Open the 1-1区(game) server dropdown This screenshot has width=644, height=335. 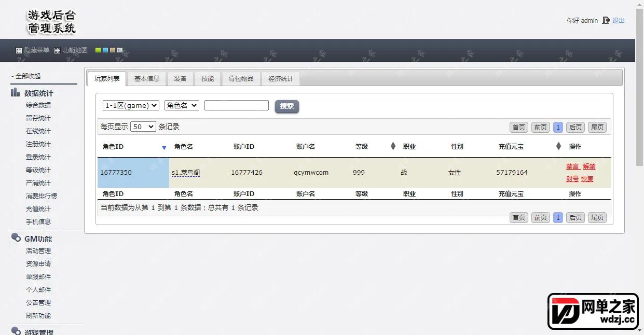(131, 105)
